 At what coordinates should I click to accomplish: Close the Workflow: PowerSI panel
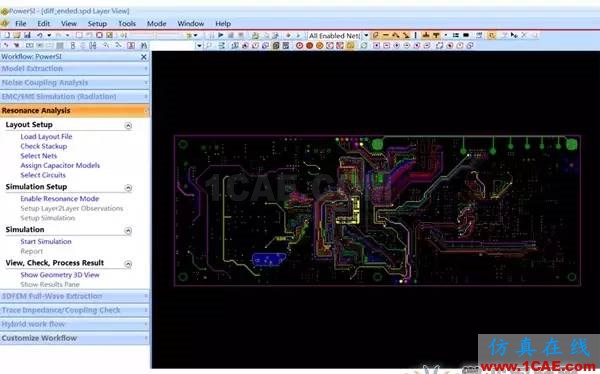pyautogui.click(x=144, y=57)
